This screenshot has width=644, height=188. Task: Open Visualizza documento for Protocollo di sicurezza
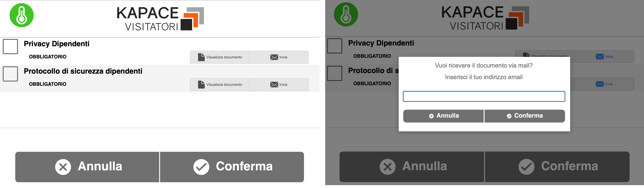pyautogui.click(x=220, y=85)
